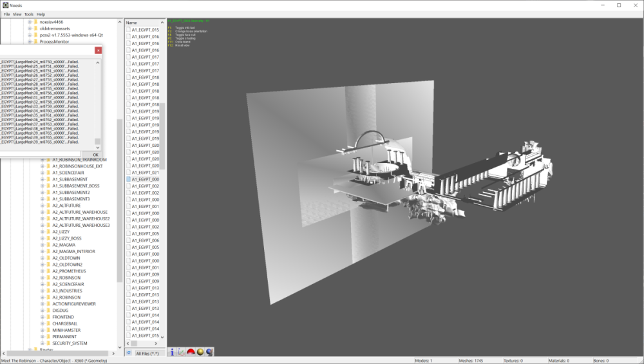
Task: Click the Name column header
Action: click(x=142, y=23)
